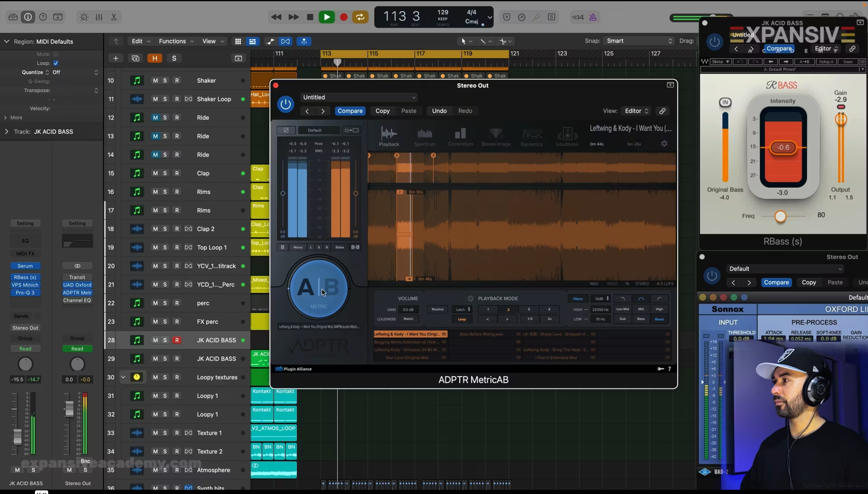This screenshot has width=868, height=494.
Task: Solo the Clap track
Action: (x=165, y=173)
